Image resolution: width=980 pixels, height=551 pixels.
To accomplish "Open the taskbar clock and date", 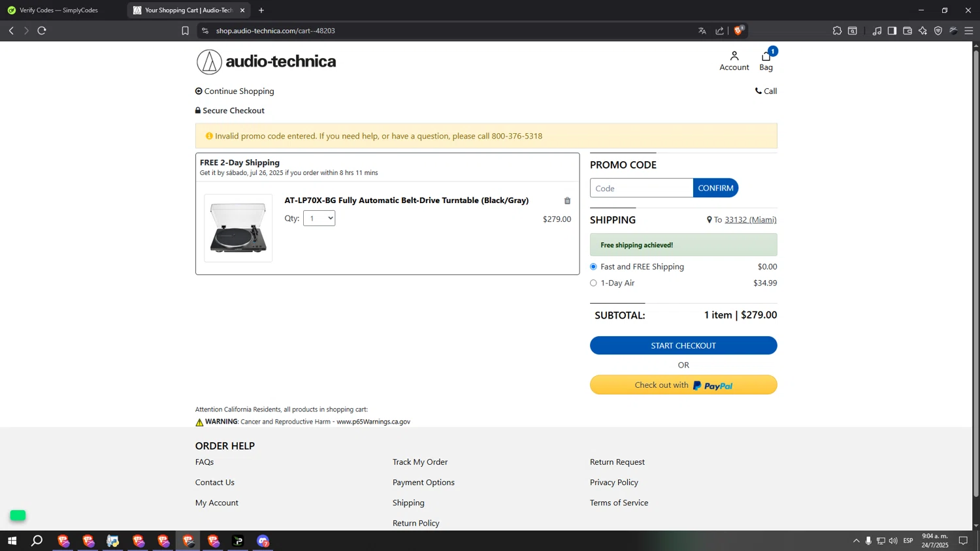I will click(x=935, y=541).
